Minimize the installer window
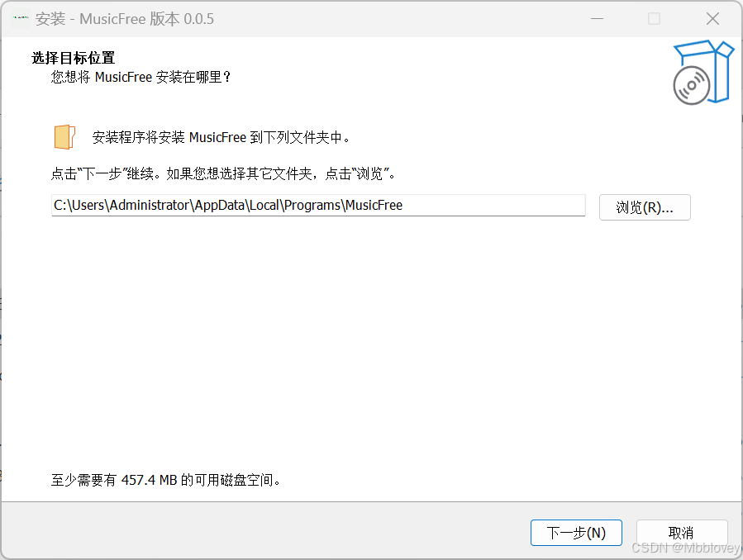Viewport: 743px width, 560px height. [597, 19]
